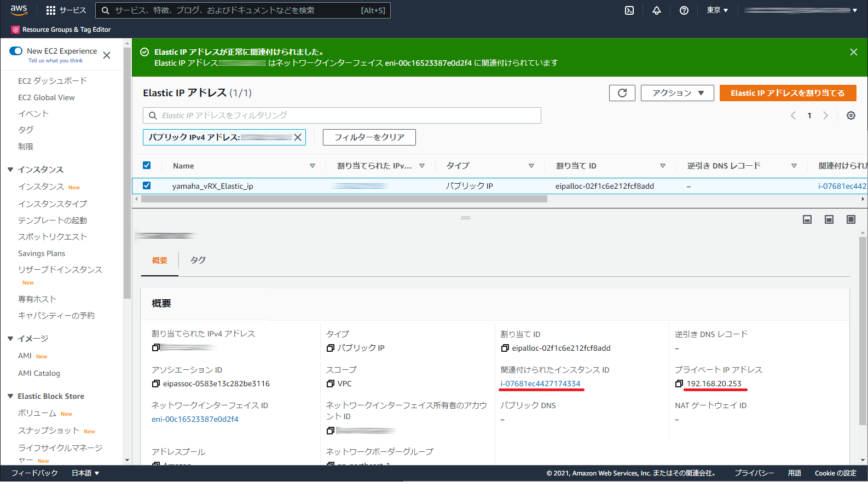Screen dimensions: 868x482
Task: Collapse the Elastic Block Store section
Action: [10, 396]
